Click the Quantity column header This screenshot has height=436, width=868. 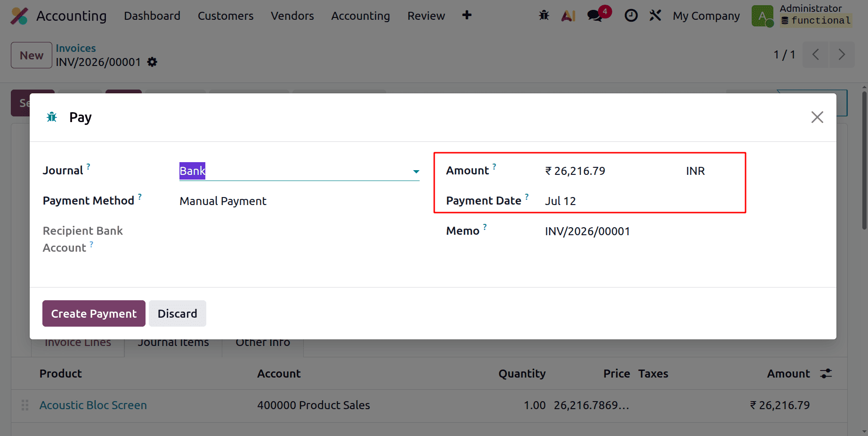click(x=522, y=374)
